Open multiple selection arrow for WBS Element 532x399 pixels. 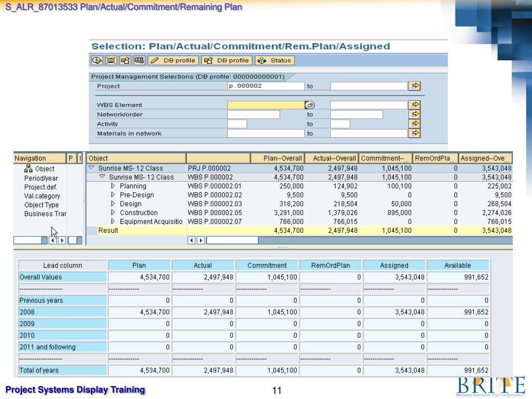tap(415, 105)
